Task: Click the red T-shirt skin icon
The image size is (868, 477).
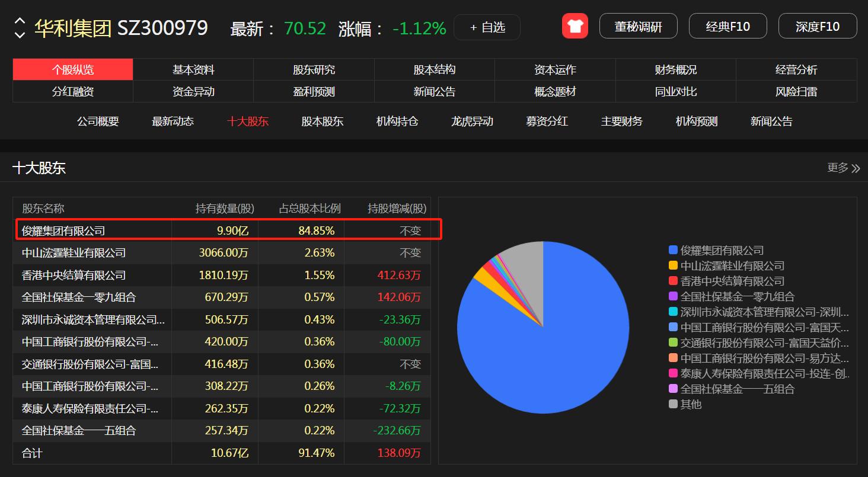Action: point(575,26)
